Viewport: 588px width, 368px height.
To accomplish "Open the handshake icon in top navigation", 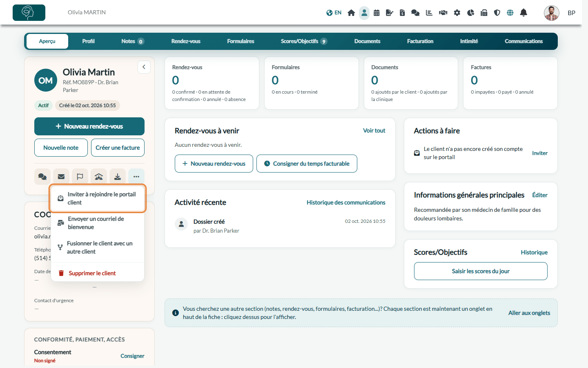I will [x=443, y=13].
